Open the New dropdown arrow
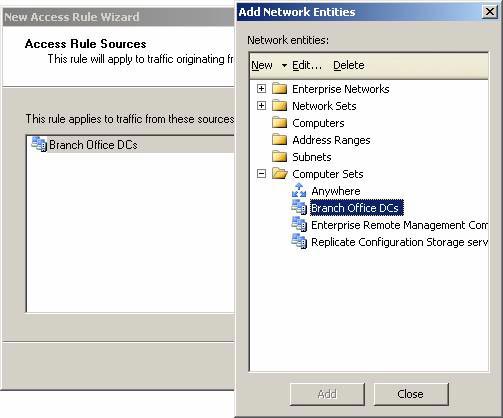503x418 pixels. (x=284, y=65)
